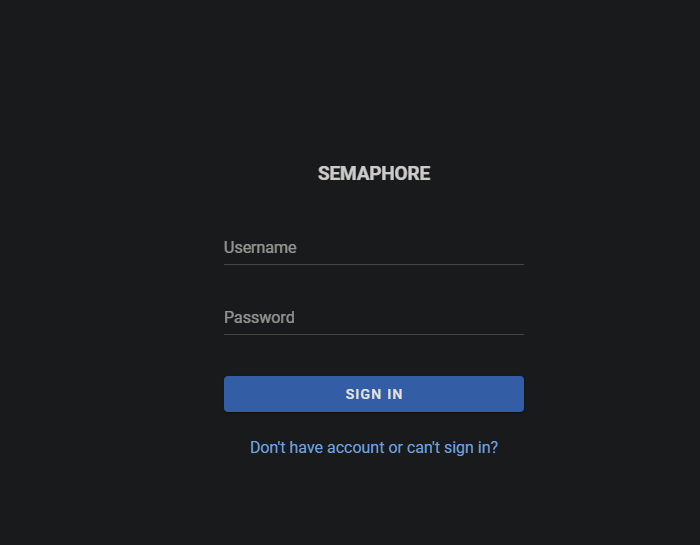Click the SEMAPHORE heading text
The height and width of the screenshot is (545, 700).
pyautogui.click(x=373, y=173)
